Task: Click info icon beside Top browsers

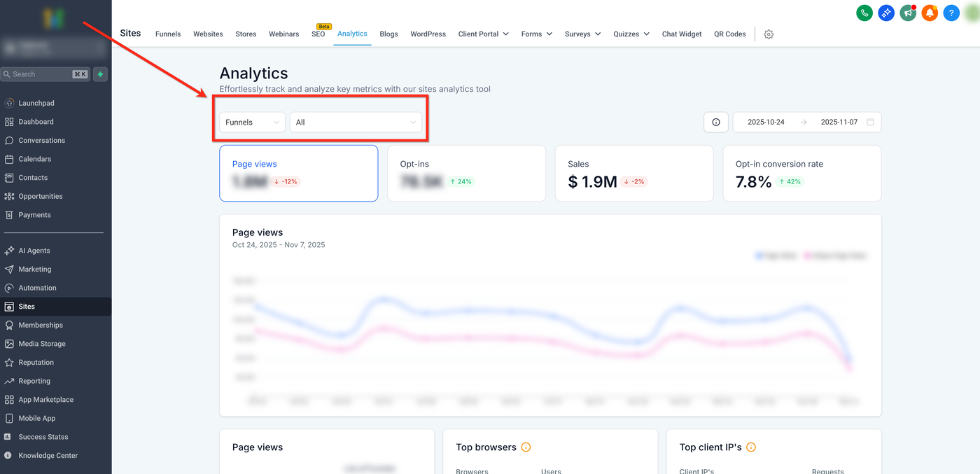Action: pos(526,447)
